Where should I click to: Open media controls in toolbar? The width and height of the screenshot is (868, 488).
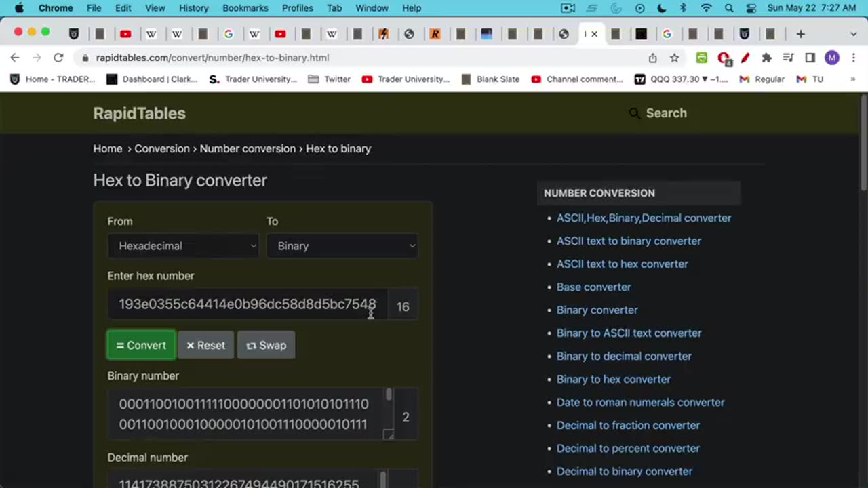point(788,58)
